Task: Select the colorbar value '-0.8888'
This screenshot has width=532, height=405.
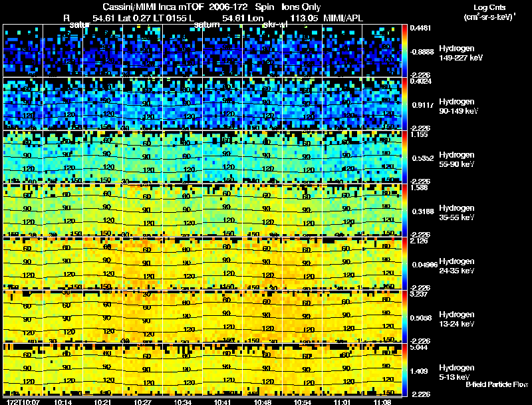Action: click(x=422, y=52)
